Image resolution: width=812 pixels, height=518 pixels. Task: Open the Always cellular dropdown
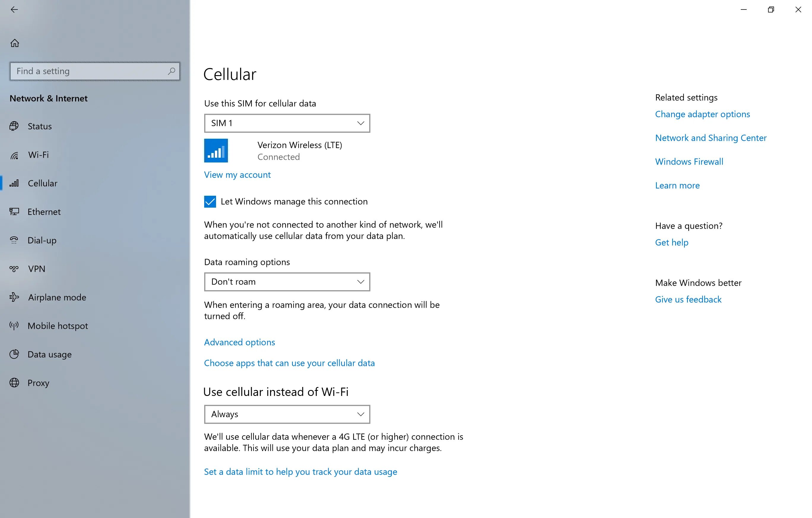[287, 414]
